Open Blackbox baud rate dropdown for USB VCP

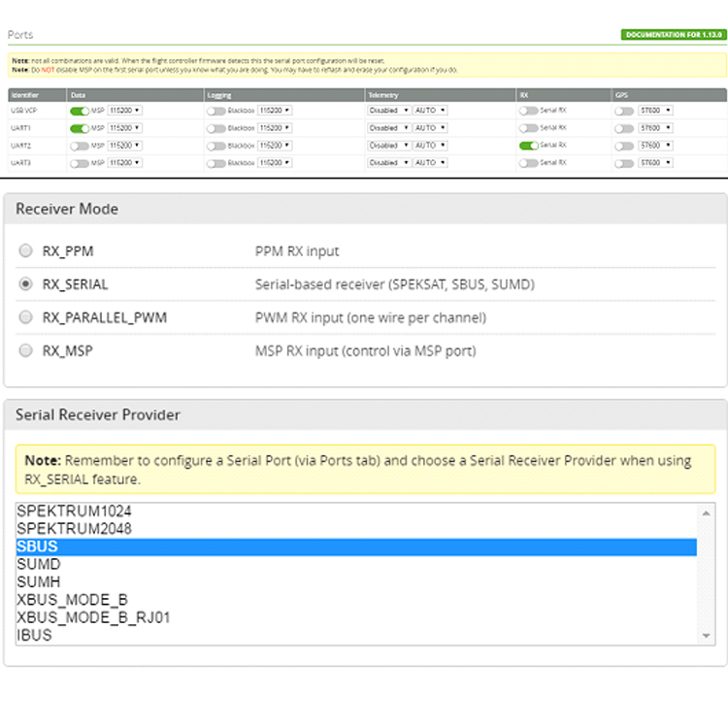[275, 110]
